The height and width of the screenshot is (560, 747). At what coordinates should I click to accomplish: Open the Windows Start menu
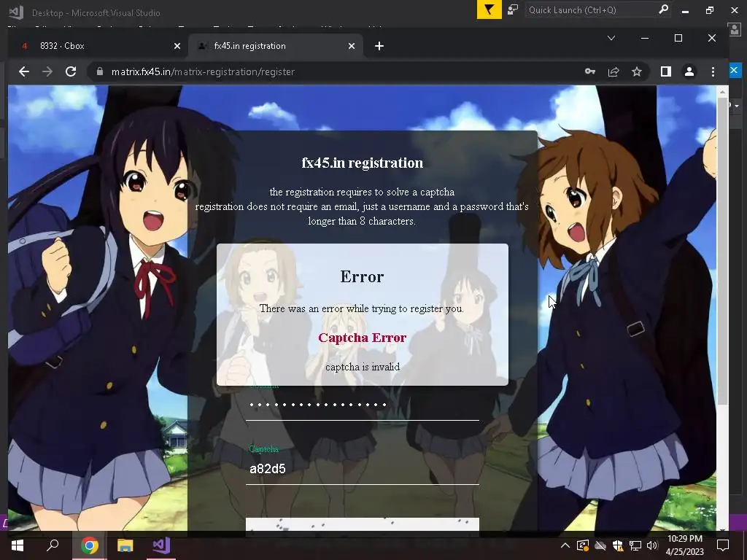point(18,545)
